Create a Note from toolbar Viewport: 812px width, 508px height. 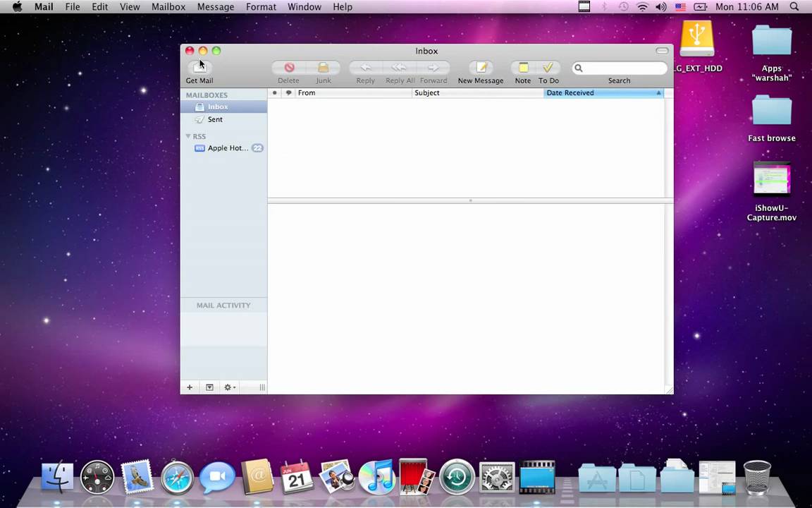(x=523, y=68)
